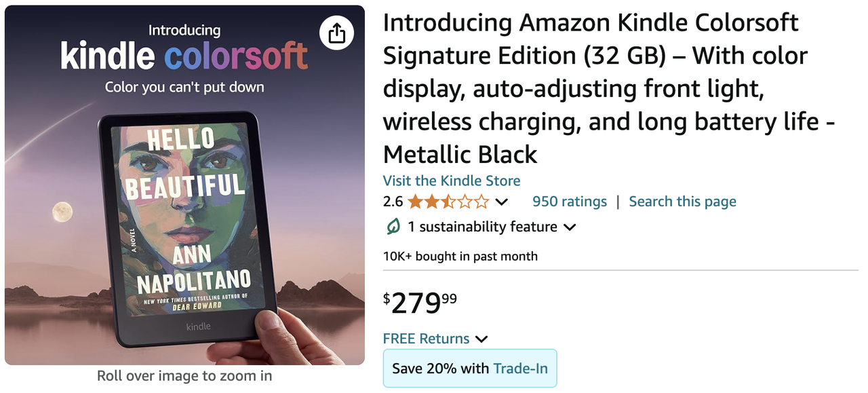Click the orange star rating icons
The image size is (868, 393).
pos(448,202)
